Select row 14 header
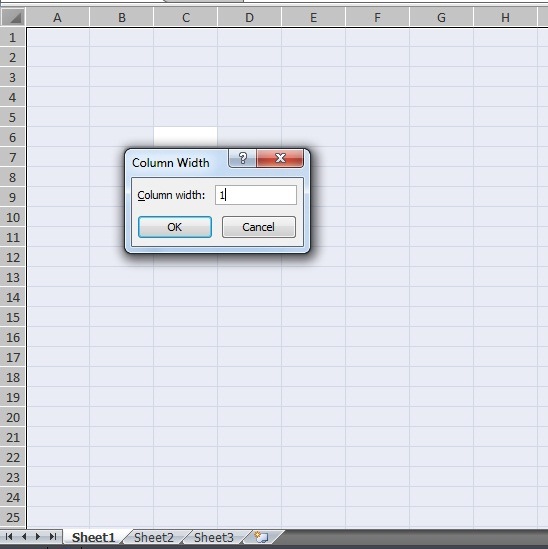 click(x=13, y=297)
